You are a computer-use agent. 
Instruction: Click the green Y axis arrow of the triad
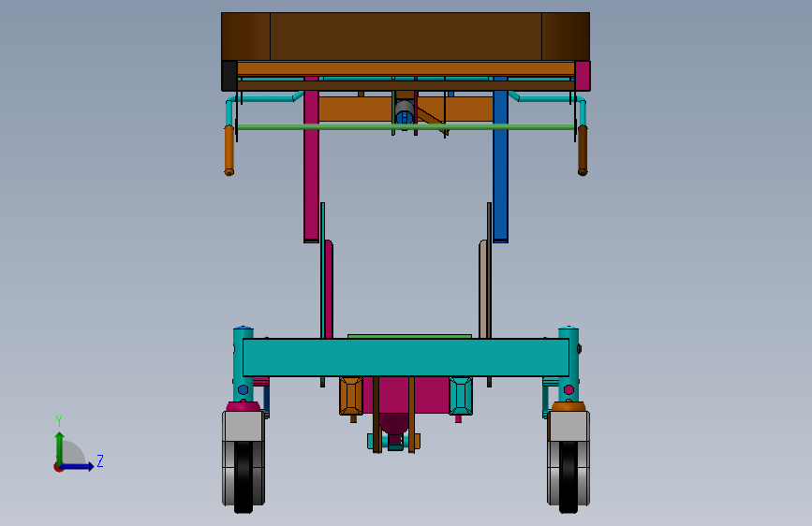click(x=60, y=447)
